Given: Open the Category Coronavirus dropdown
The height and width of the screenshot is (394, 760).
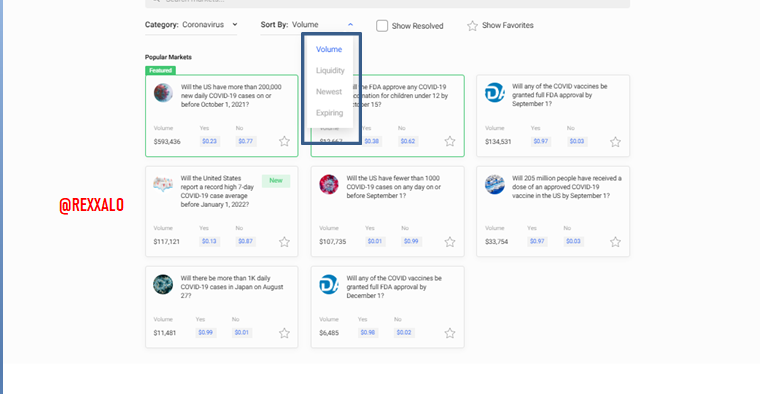Looking at the screenshot, I should tap(191, 25).
